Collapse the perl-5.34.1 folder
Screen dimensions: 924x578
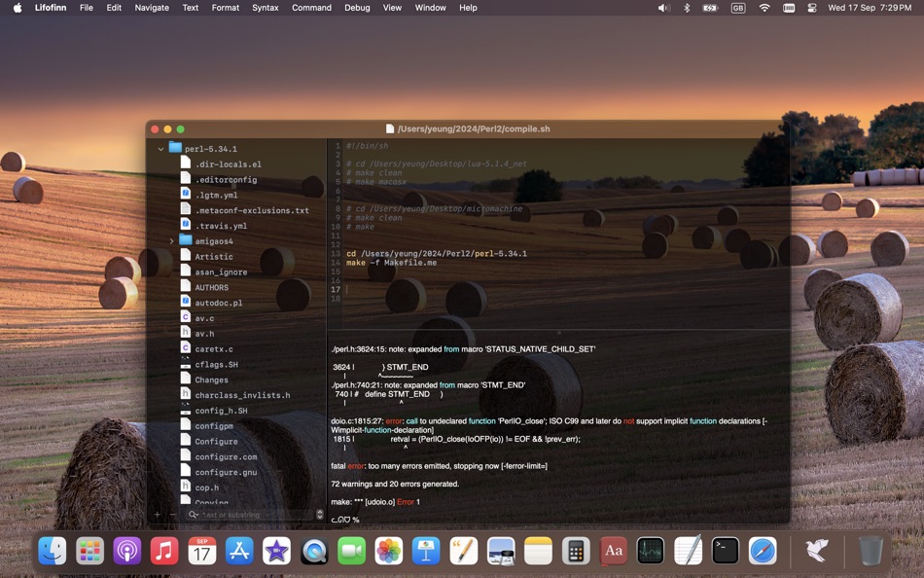[x=160, y=149]
